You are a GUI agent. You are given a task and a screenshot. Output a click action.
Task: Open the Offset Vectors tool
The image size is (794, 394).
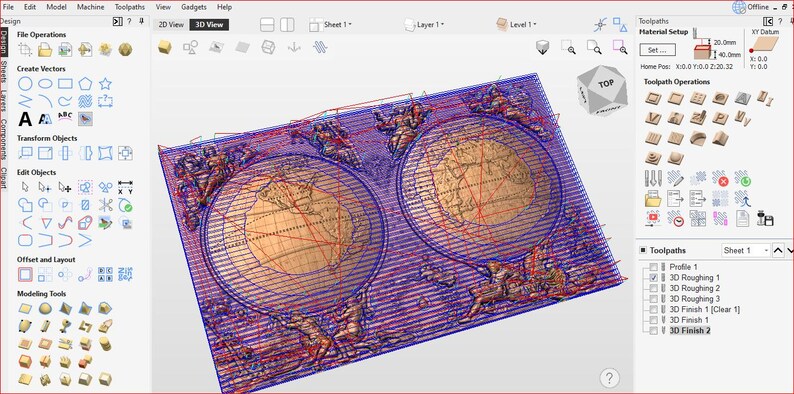click(x=25, y=274)
